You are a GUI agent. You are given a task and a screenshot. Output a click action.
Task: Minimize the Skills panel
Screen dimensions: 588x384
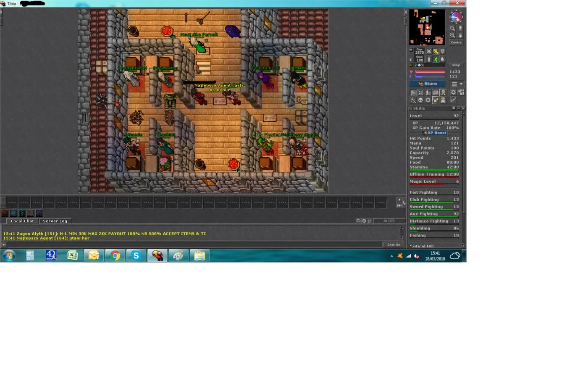[459, 108]
